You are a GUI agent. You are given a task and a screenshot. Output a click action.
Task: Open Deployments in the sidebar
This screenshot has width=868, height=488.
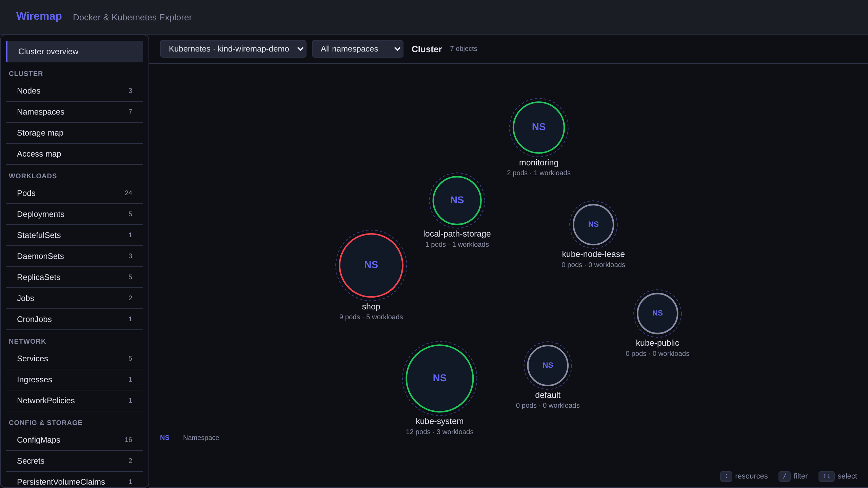[75, 214]
